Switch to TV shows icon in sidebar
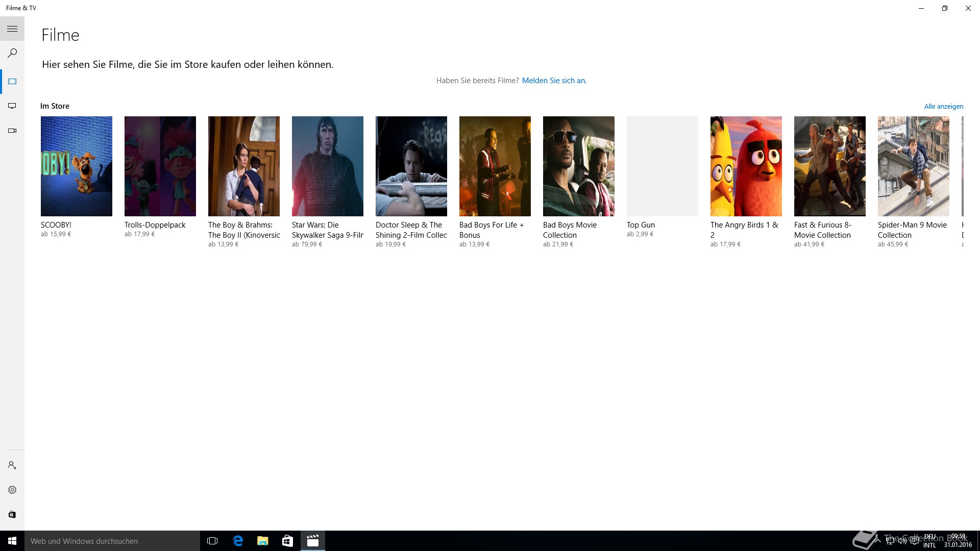 [12, 106]
